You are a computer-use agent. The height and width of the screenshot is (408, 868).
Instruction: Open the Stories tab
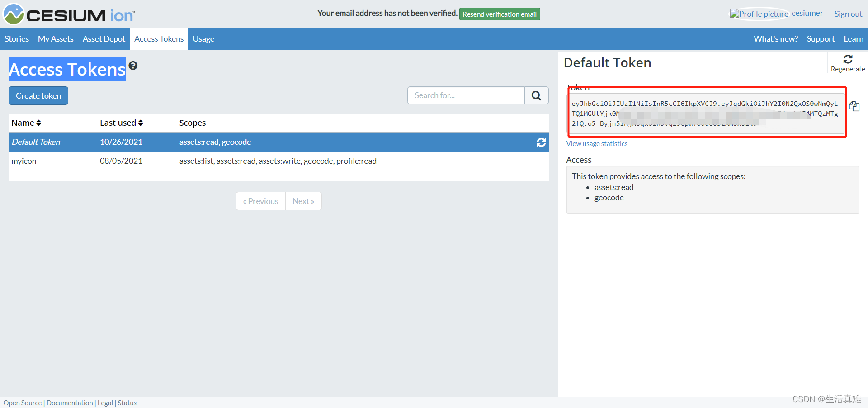[x=17, y=39]
